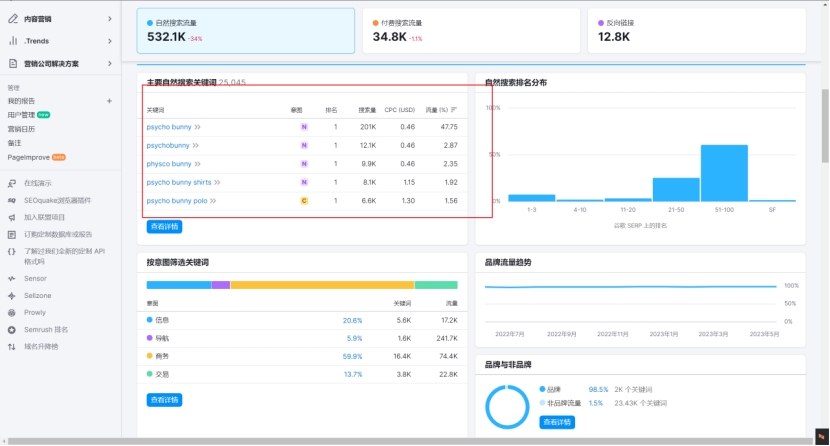Viewport: 830px width, 446px height.
Task: Open the 'psycho bunny shirts' keyword link
Action: 179,182
